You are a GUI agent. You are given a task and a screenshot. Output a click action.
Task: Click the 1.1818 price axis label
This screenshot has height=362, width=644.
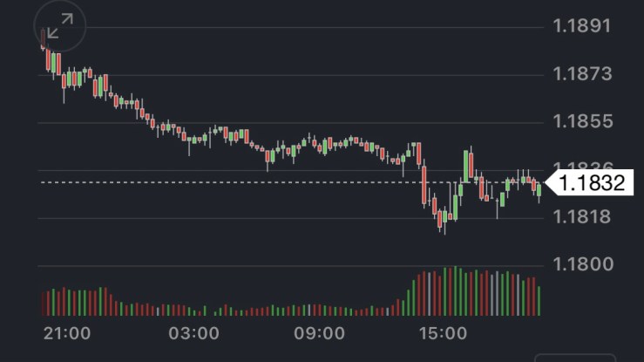tap(582, 216)
